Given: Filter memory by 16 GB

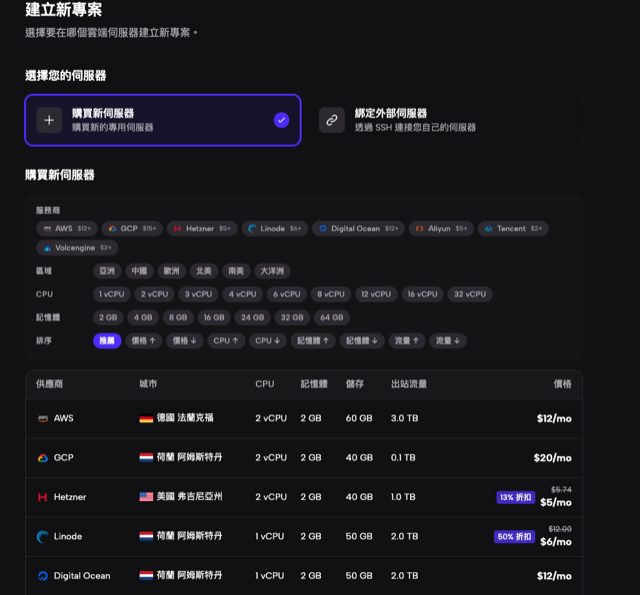Looking at the screenshot, I should 214,317.
